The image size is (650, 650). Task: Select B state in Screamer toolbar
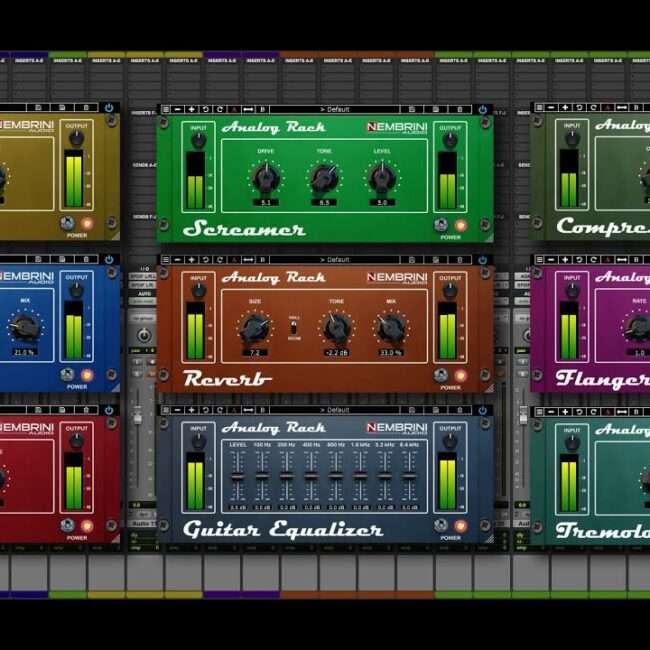coord(262,109)
